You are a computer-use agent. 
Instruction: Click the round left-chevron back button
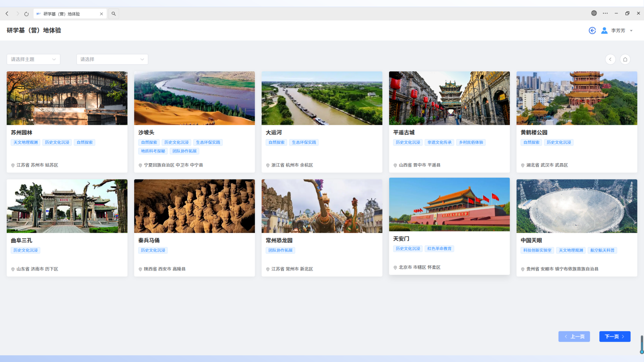coord(610,59)
